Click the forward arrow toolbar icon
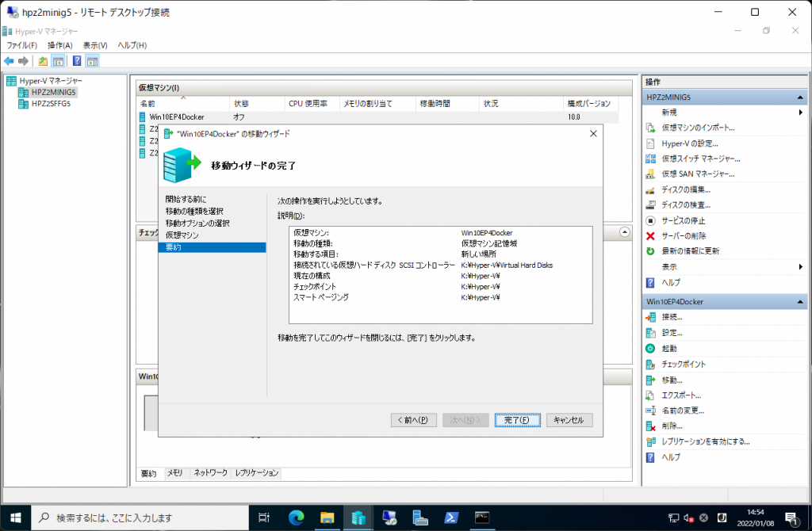The height and width of the screenshot is (531, 812). [23, 61]
